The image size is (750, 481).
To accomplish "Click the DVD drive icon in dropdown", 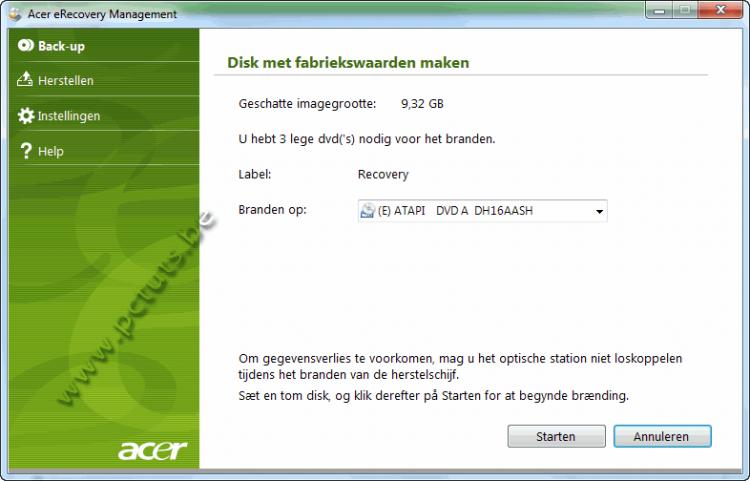I will click(x=368, y=210).
